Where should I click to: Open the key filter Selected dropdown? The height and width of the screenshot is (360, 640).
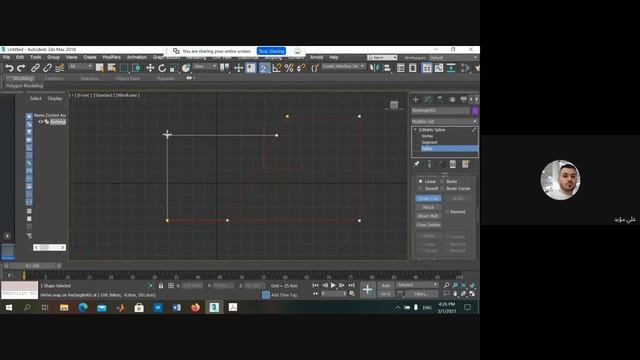pos(417,285)
